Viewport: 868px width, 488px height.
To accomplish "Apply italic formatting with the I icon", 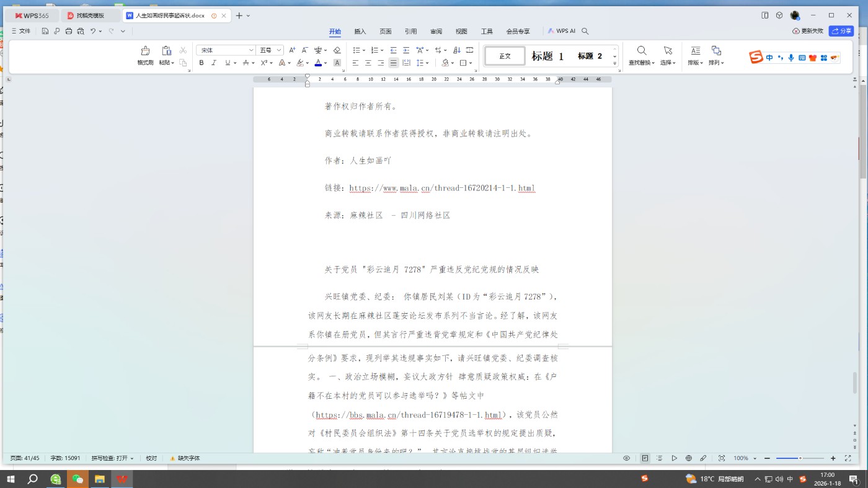I will (x=214, y=63).
